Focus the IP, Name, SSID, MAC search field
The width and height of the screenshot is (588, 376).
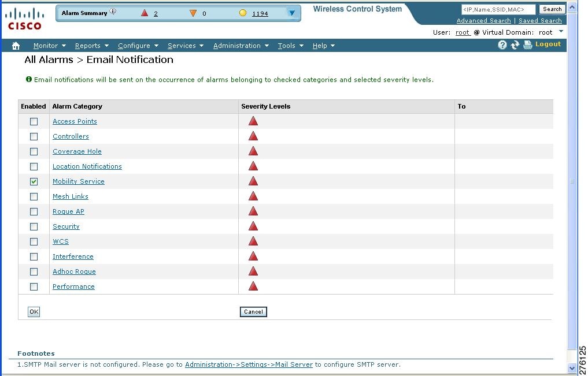coord(498,9)
